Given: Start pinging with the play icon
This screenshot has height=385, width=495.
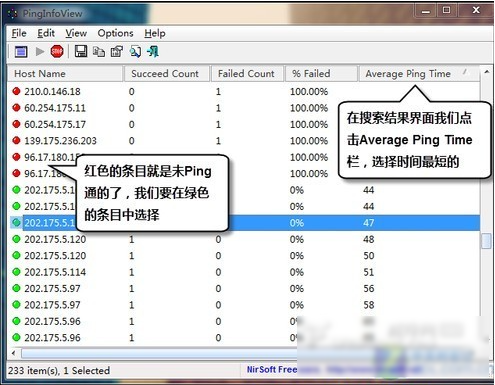Looking at the screenshot, I should tap(40, 52).
